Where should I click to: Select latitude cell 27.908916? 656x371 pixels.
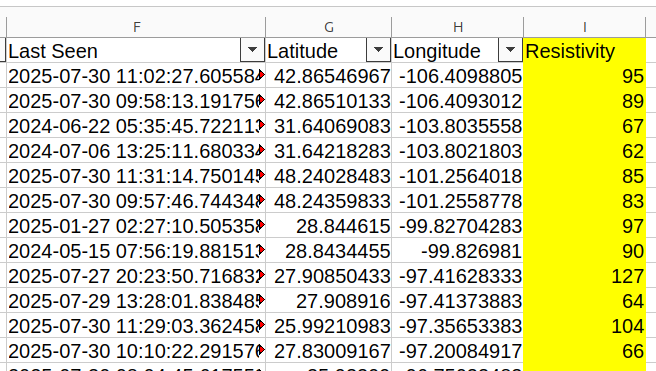pos(328,301)
